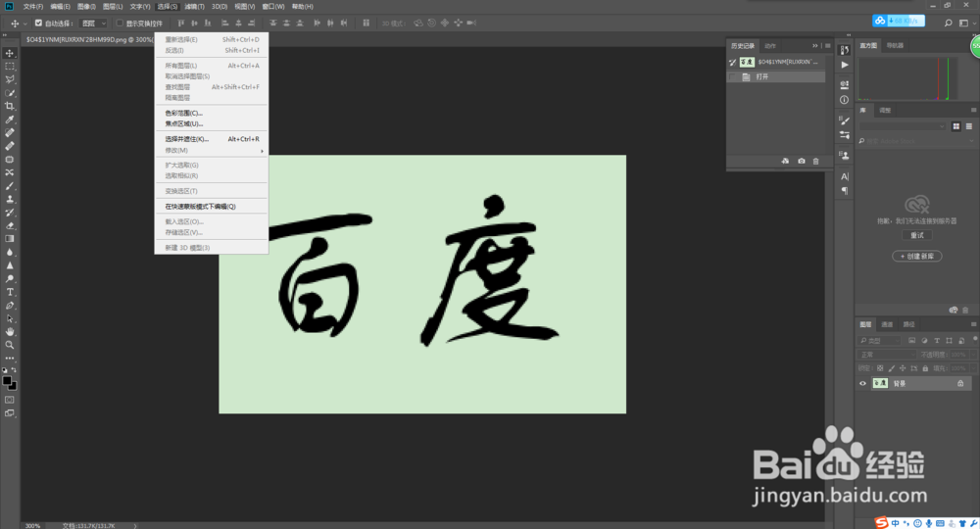The width and height of the screenshot is (980, 529).
Task: Switch to the 通道 channels tab
Action: (887, 324)
